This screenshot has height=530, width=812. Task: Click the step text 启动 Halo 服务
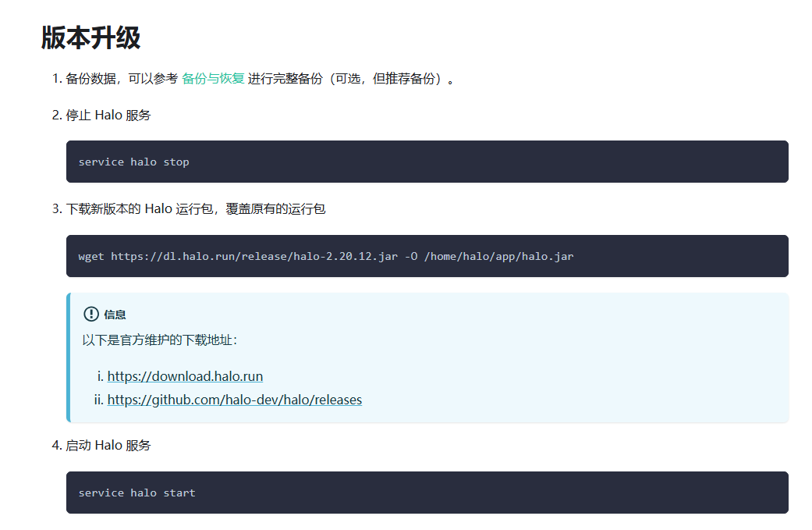click(x=108, y=446)
